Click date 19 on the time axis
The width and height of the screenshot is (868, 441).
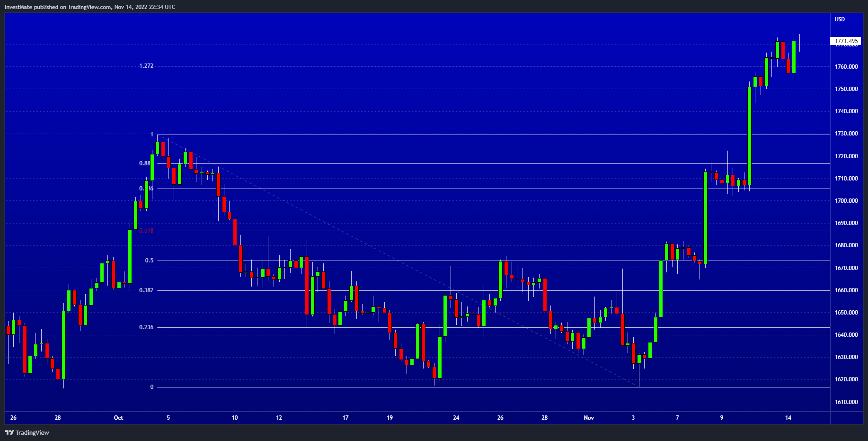pyautogui.click(x=390, y=418)
